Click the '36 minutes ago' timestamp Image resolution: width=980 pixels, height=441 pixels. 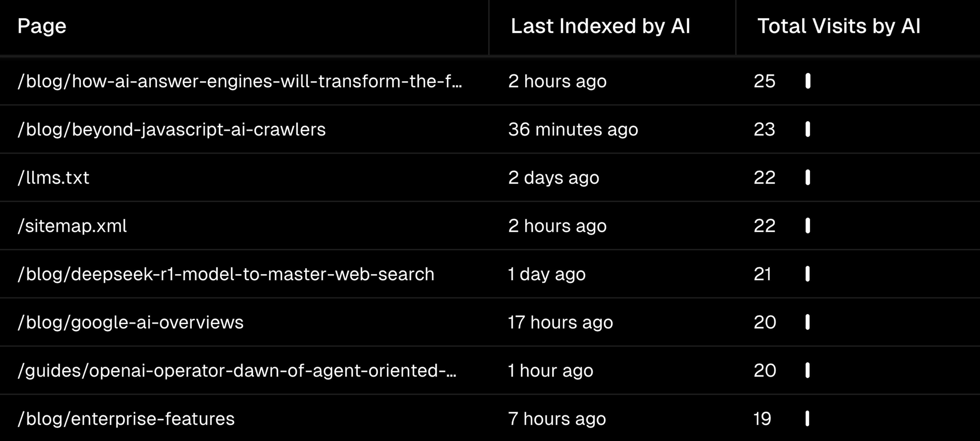coord(573,130)
